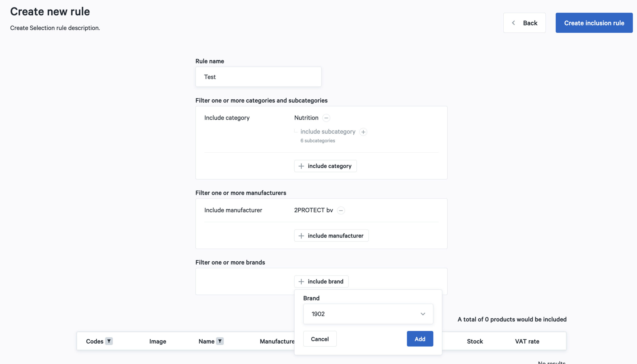Viewport: 637px width, 364px height.
Task: Click the Add button in brand dialog
Action: click(x=420, y=339)
